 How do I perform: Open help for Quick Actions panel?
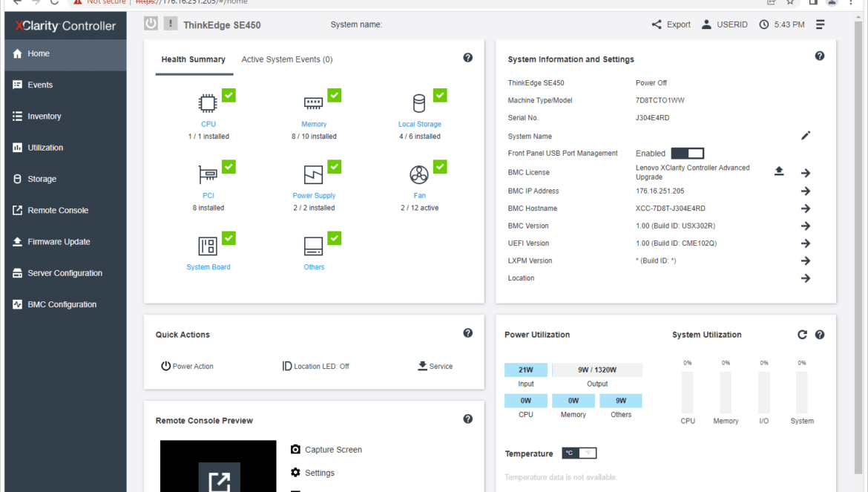pos(468,332)
